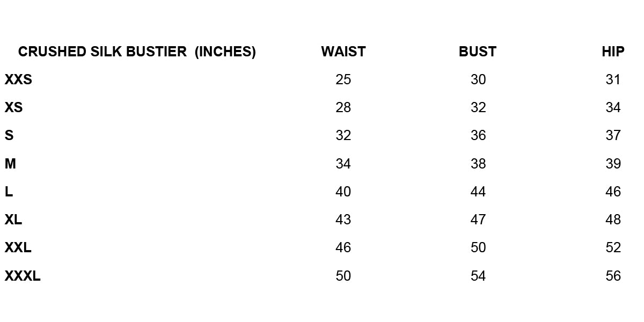Click the L waist value 40
Image resolution: width=644 pixels, height=322 pixels.
(x=343, y=192)
